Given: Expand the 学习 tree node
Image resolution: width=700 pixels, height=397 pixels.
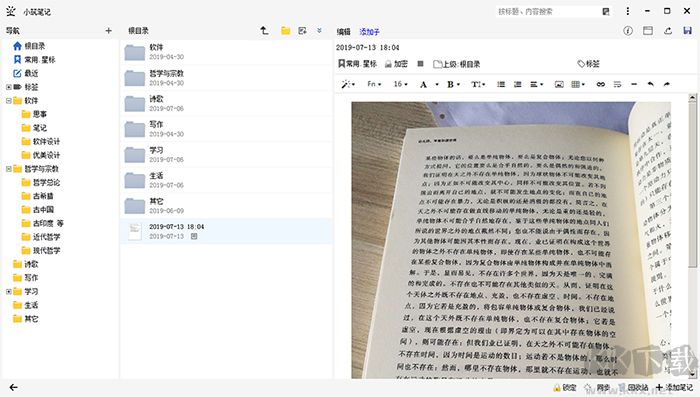Looking at the screenshot, I should (8, 292).
